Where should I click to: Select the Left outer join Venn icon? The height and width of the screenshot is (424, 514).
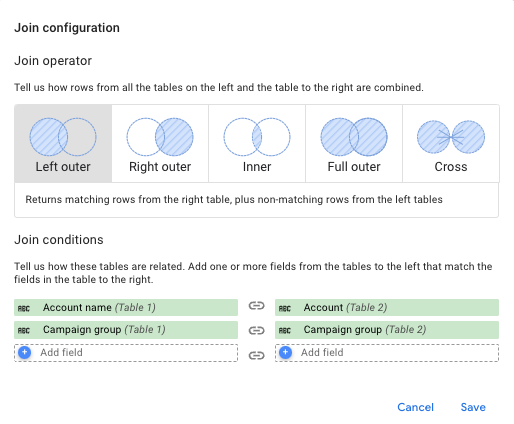pyautogui.click(x=63, y=137)
